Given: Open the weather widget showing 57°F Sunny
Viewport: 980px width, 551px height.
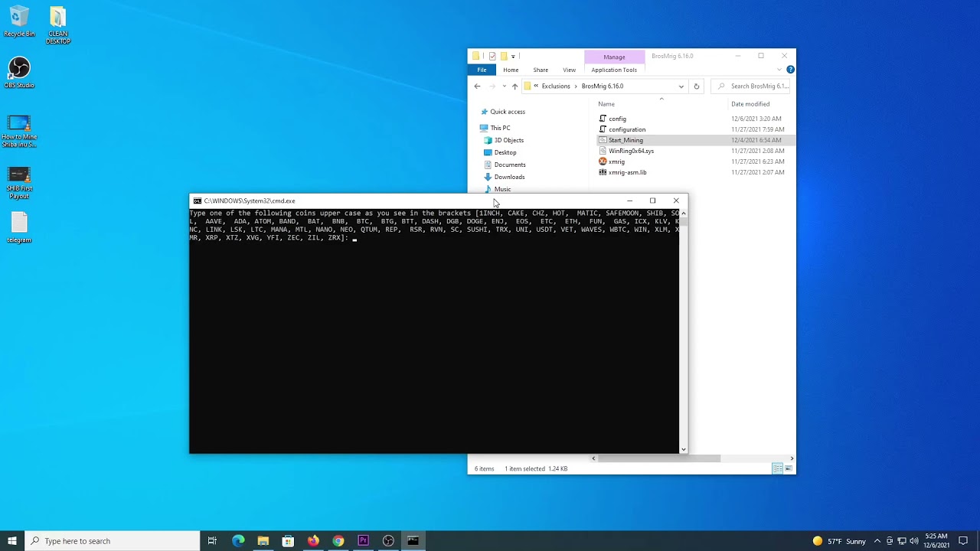Looking at the screenshot, I should tap(839, 541).
